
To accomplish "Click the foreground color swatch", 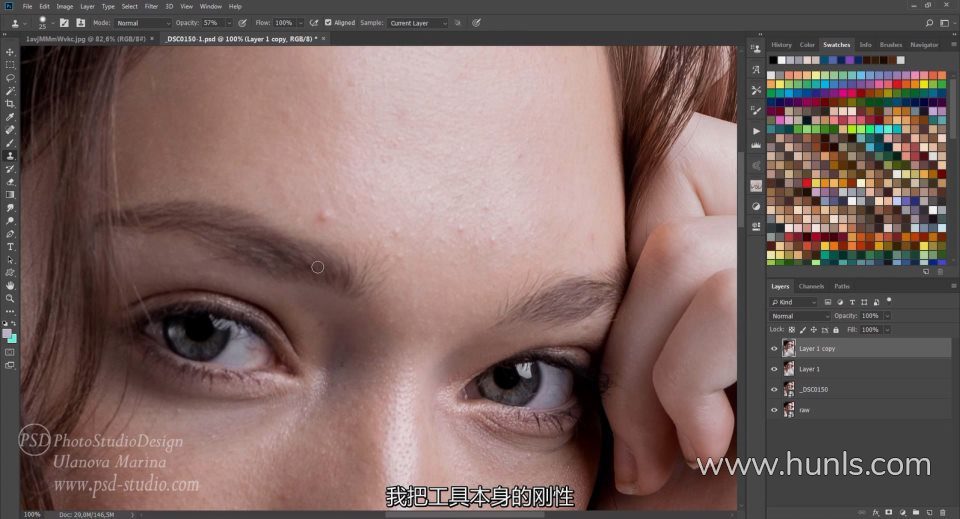I will click(7, 334).
